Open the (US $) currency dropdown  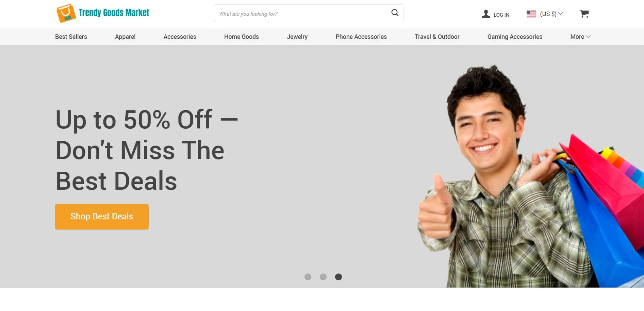(x=551, y=14)
